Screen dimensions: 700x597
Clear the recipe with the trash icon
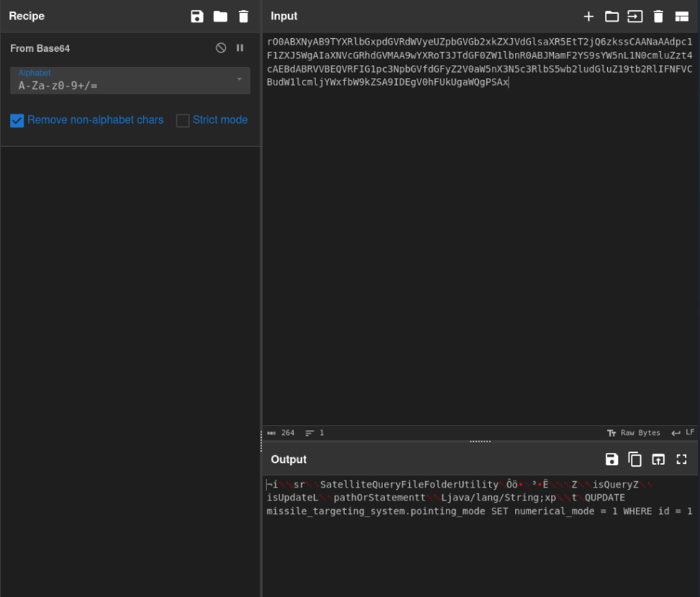tap(243, 17)
